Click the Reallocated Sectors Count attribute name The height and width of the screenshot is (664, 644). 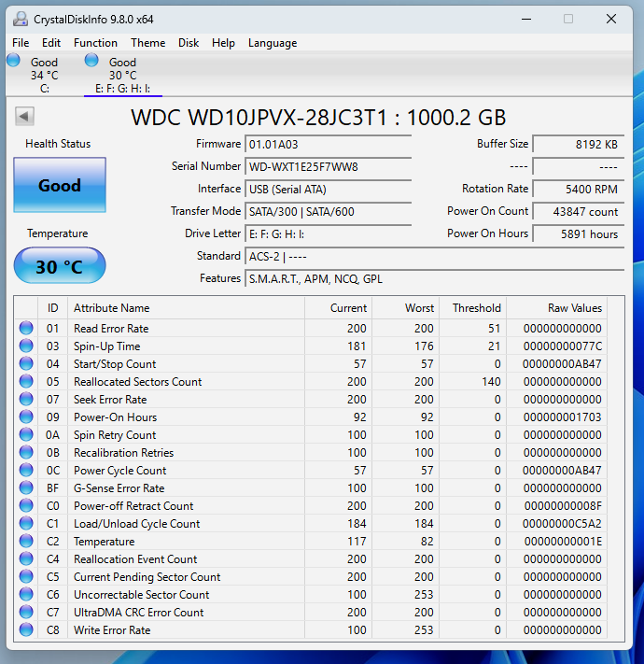click(138, 382)
